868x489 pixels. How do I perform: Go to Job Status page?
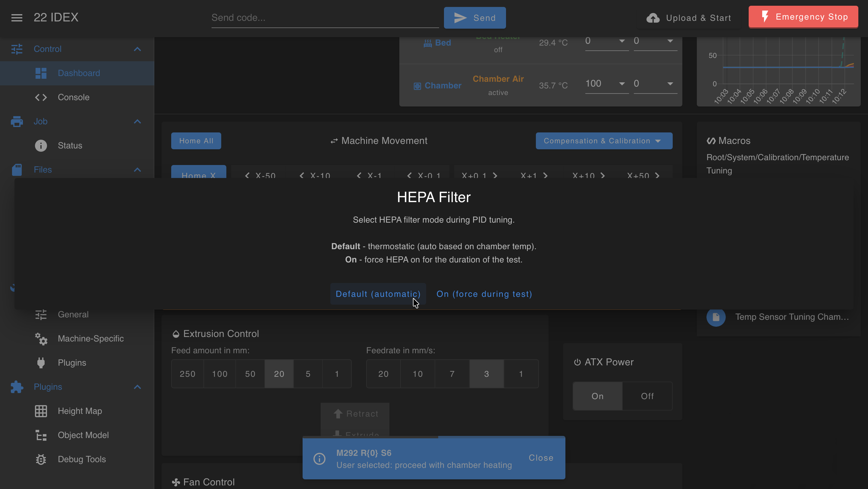[77, 146]
